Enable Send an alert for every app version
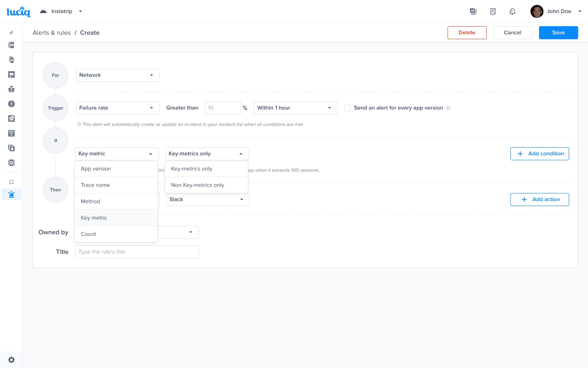 coord(347,108)
